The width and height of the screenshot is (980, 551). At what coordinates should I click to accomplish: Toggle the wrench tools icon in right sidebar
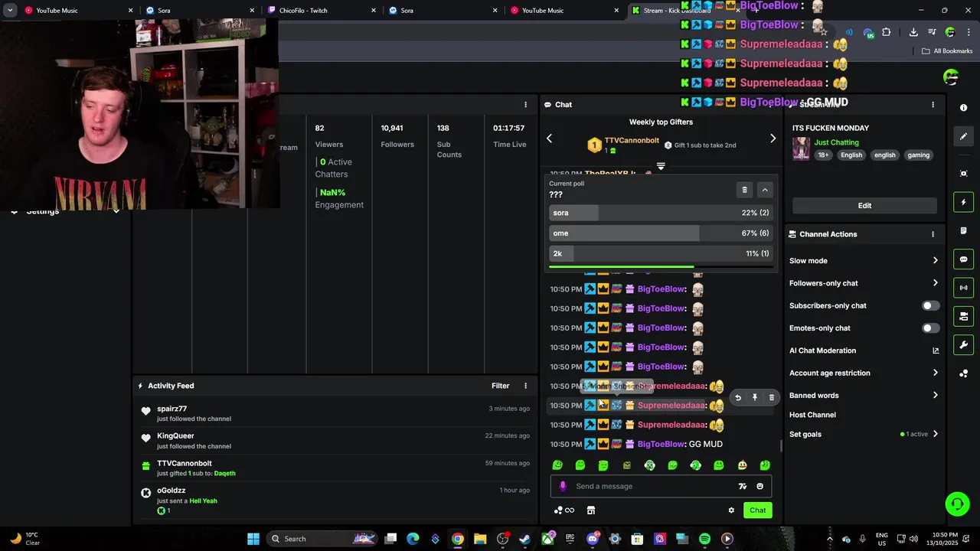(963, 344)
